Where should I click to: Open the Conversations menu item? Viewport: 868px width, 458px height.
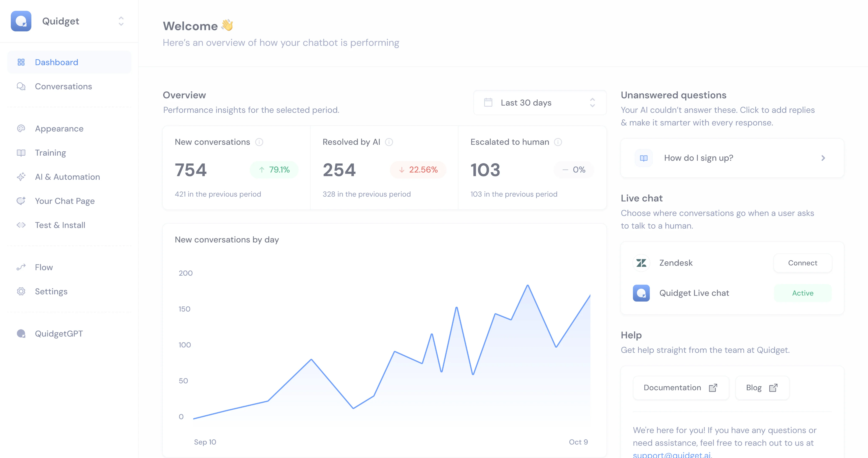click(x=63, y=86)
